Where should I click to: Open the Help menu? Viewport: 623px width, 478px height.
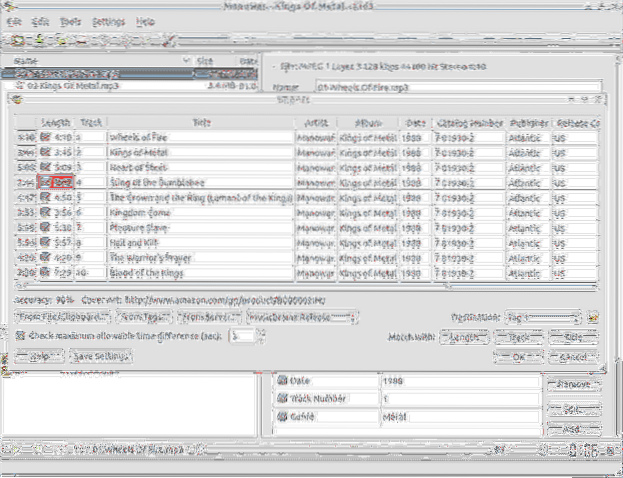click(145, 22)
